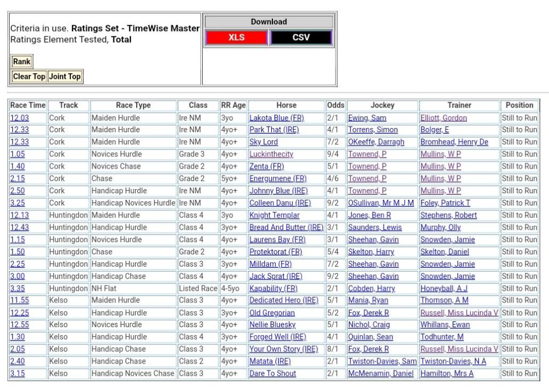Click horse Energumene (FR) link
The height and width of the screenshot is (392, 549).
coord(278,178)
